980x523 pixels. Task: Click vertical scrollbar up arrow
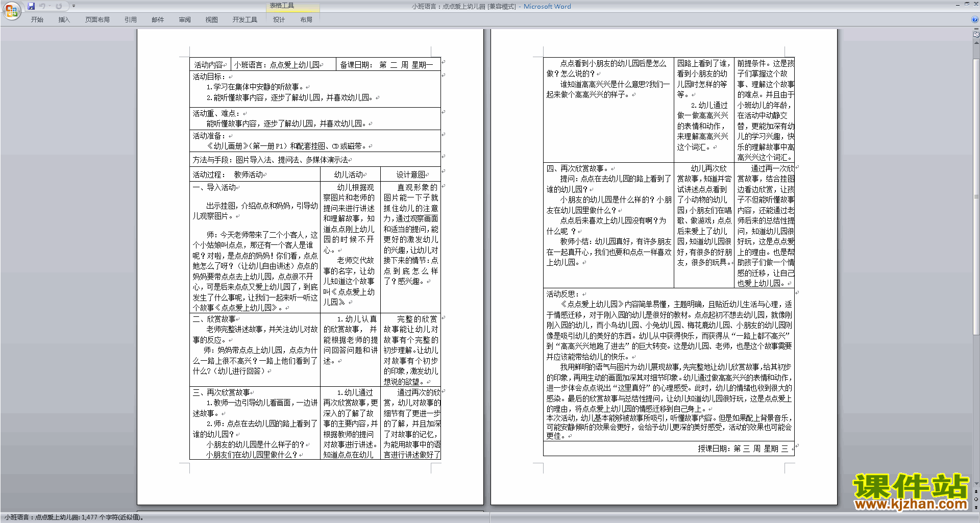coord(976,42)
